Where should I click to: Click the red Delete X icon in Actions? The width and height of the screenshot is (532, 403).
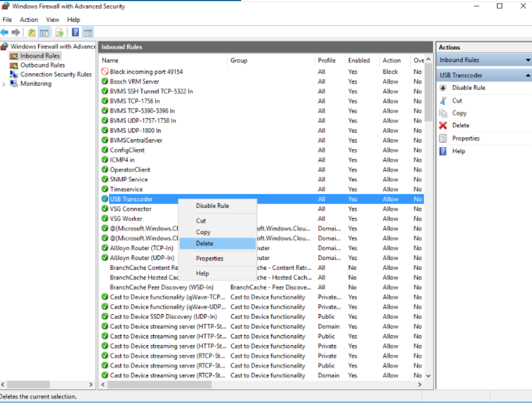pos(443,125)
